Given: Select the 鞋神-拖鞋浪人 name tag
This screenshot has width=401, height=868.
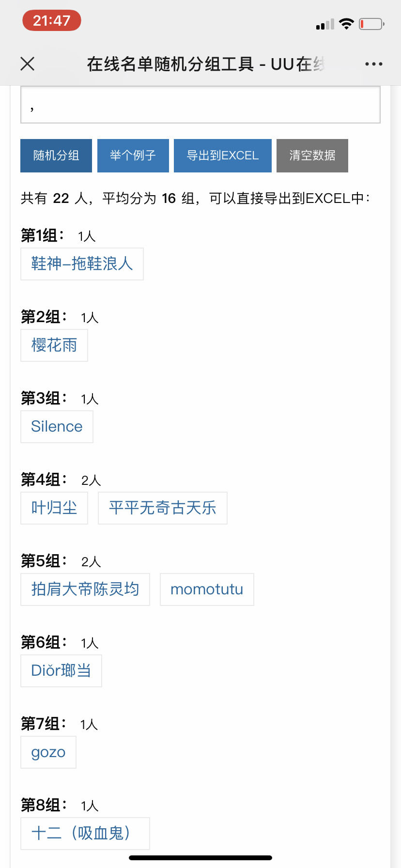Looking at the screenshot, I should (x=82, y=264).
